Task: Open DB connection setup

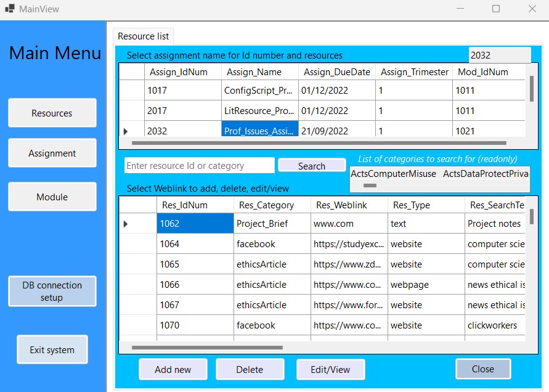Action: coord(52,291)
